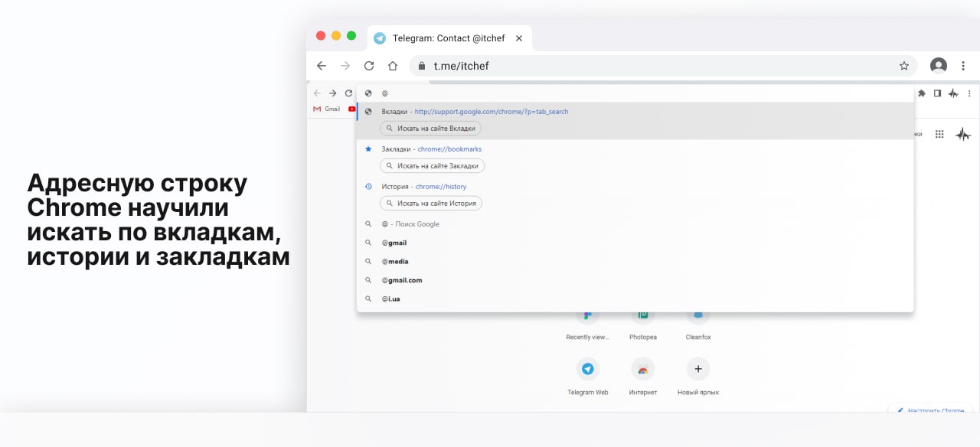Open the red YouTube bookmark icon
The height and width of the screenshot is (447, 980).
pyautogui.click(x=352, y=109)
